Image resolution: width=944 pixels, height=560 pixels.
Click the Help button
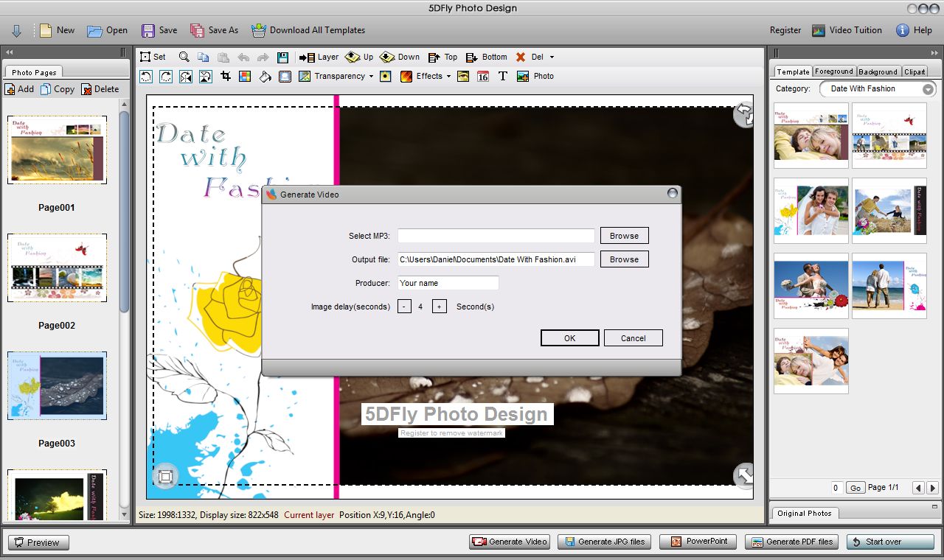[914, 30]
